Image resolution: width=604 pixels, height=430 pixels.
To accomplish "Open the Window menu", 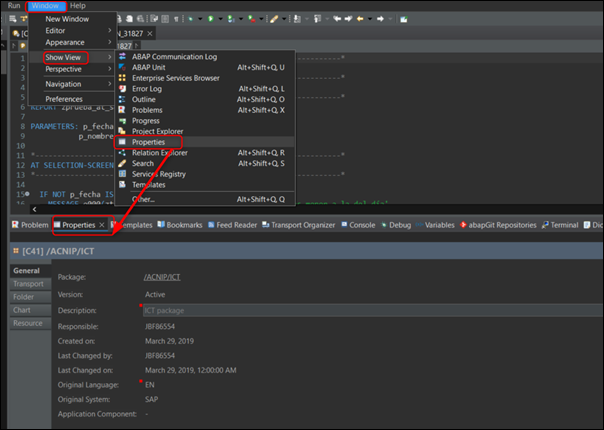I will (x=45, y=6).
